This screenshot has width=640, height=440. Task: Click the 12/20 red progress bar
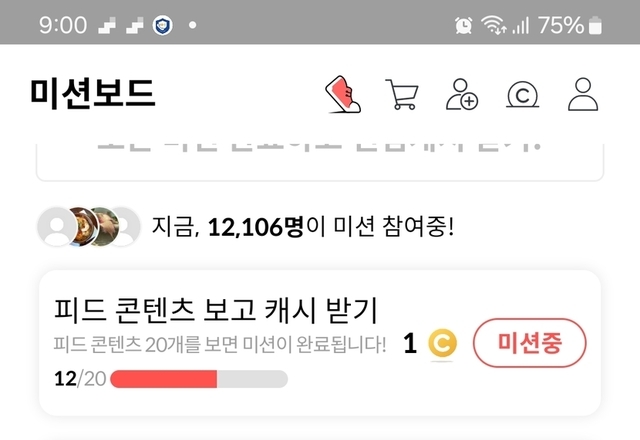pyautogui.click(x=199, y=379)
